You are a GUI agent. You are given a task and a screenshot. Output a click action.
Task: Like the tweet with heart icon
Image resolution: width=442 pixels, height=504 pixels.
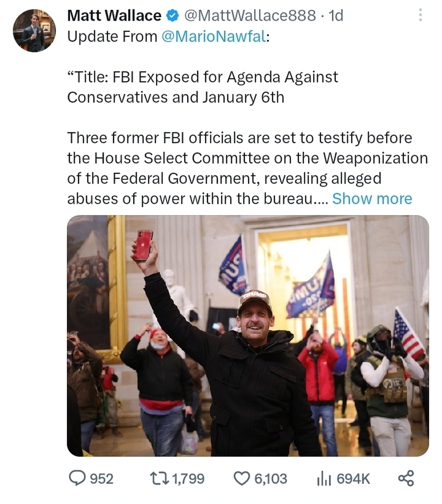coord(242,478)
